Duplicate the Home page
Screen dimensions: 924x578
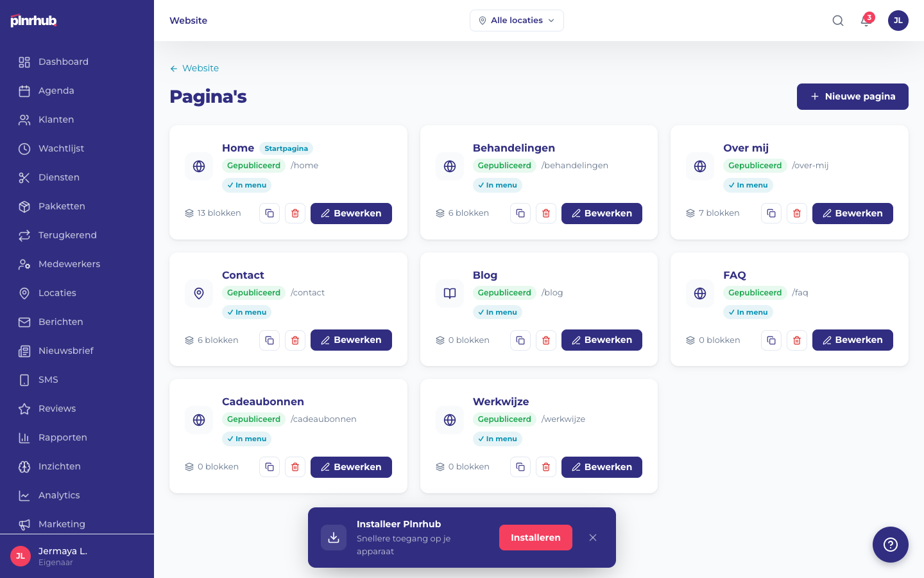tap(269, 213)
